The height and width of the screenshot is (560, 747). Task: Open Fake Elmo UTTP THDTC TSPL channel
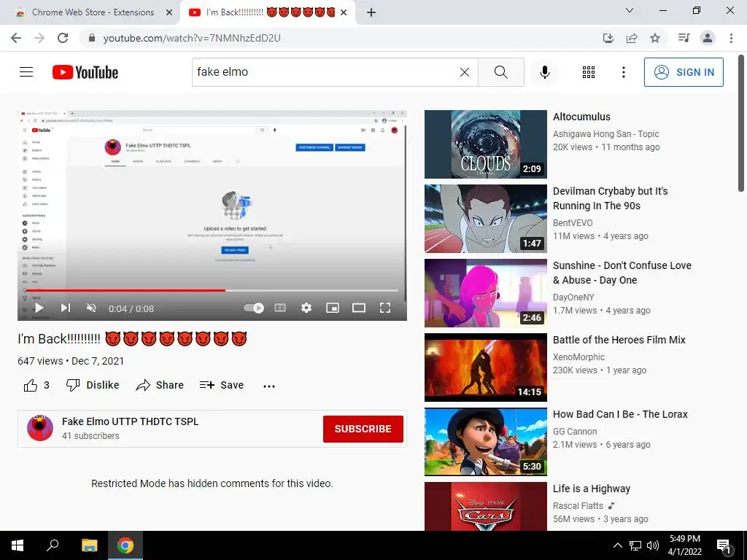(x=130, y=421)
